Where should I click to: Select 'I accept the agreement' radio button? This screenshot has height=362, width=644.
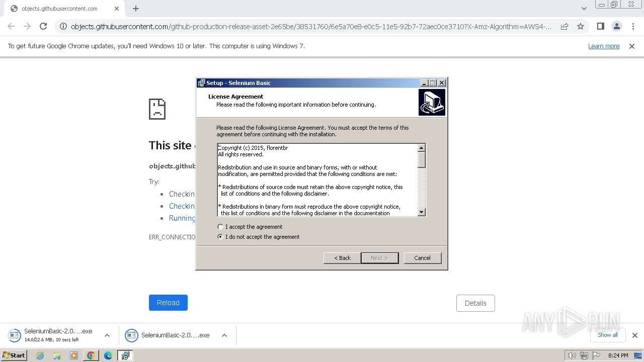point(220,227)
